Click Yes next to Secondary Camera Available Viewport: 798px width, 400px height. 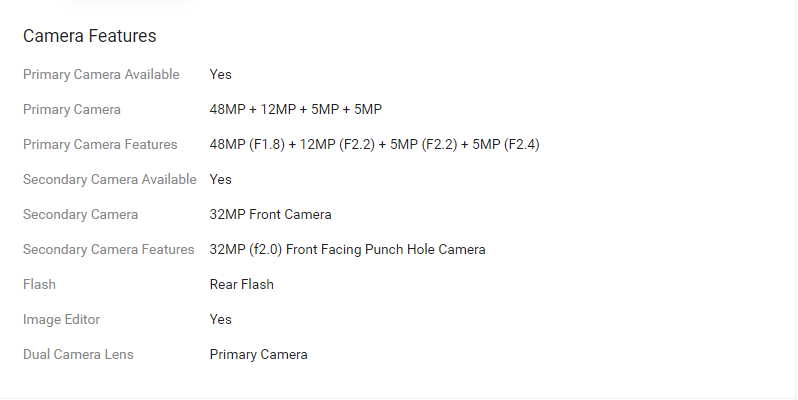[220, 179]
